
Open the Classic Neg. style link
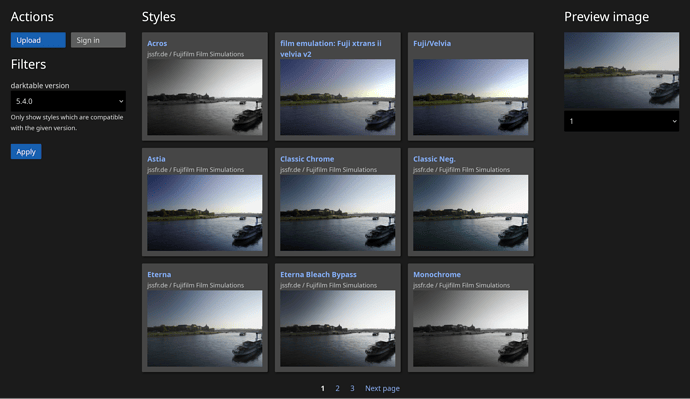[434, 159]
